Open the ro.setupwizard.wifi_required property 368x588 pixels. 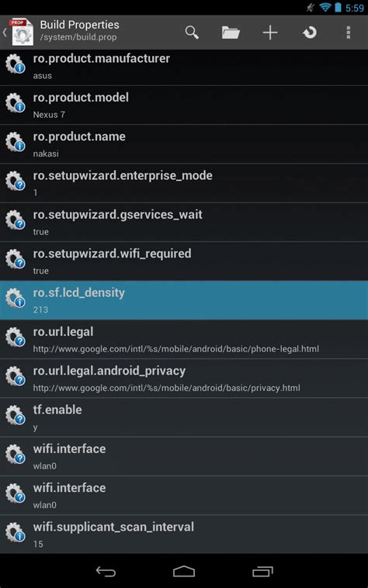click(184, 261)
